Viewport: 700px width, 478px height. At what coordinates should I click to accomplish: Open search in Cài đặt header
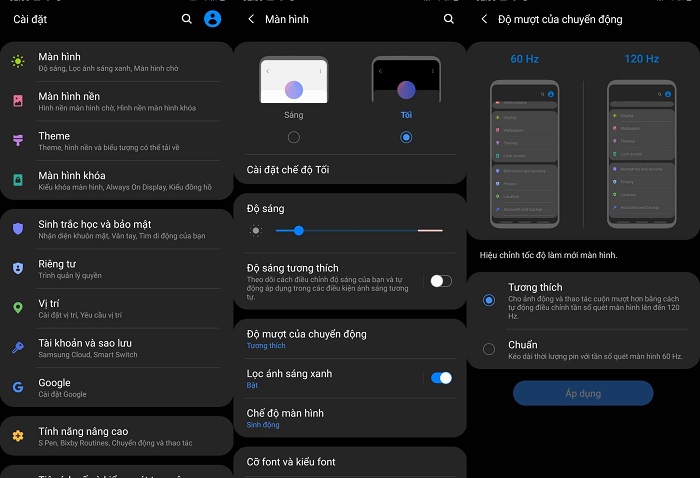[187, 19]
